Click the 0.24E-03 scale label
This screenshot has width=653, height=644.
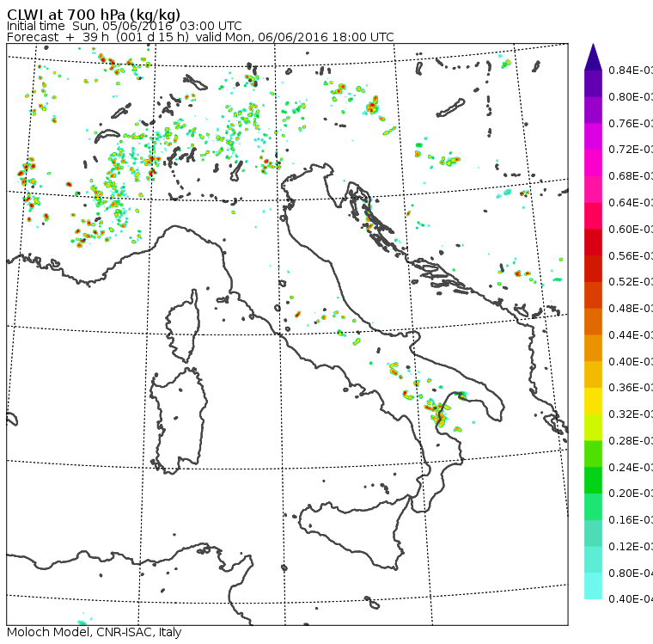click(631, 467)
